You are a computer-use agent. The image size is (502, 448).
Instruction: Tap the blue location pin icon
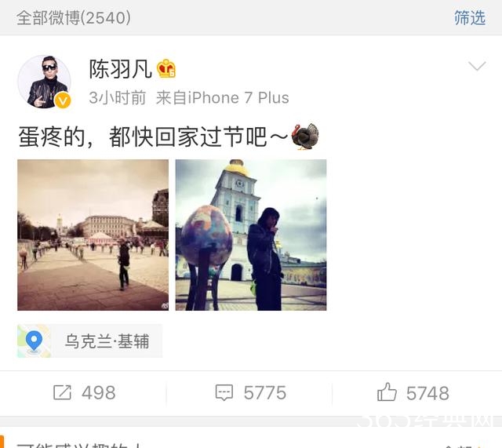click(34, 341)
